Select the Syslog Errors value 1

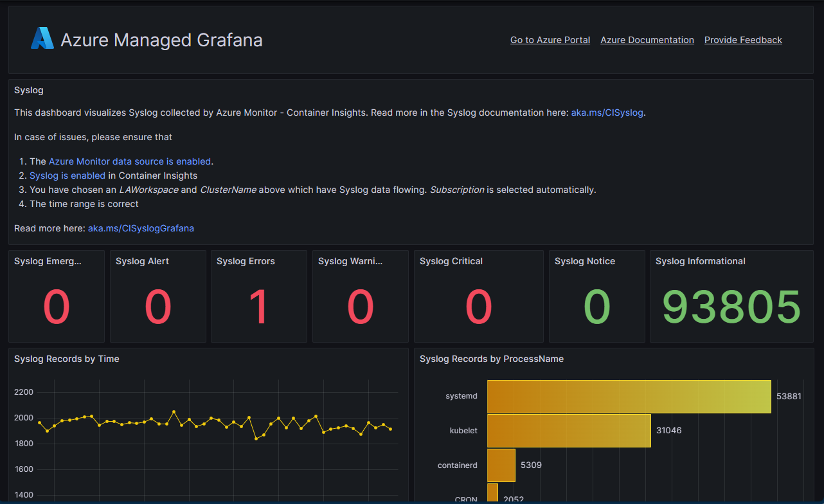(x=259, y=307)
